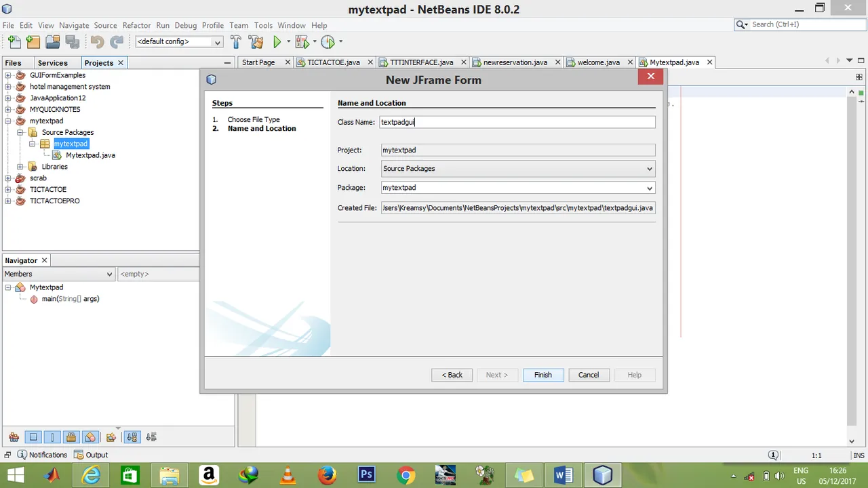Image resolution: width=868 pixels, height=488 pixels.
Task: Select Mytextpad.java in Projects tree
Action: click(x=84, y=155)
